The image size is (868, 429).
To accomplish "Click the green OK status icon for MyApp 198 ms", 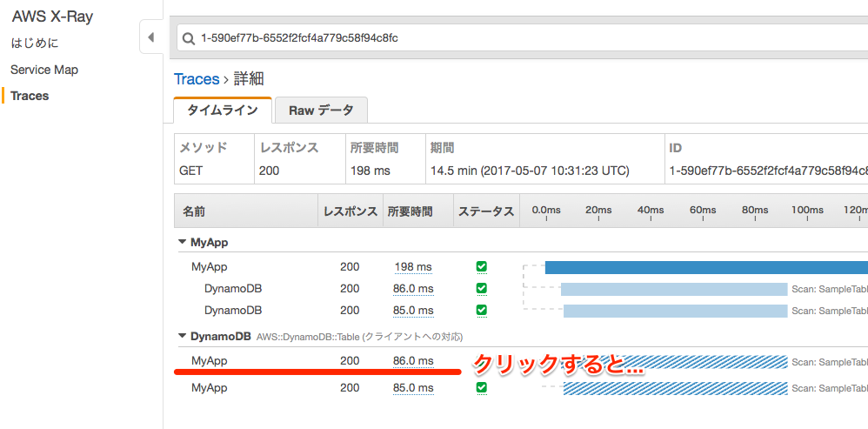I will pos(482,267).
